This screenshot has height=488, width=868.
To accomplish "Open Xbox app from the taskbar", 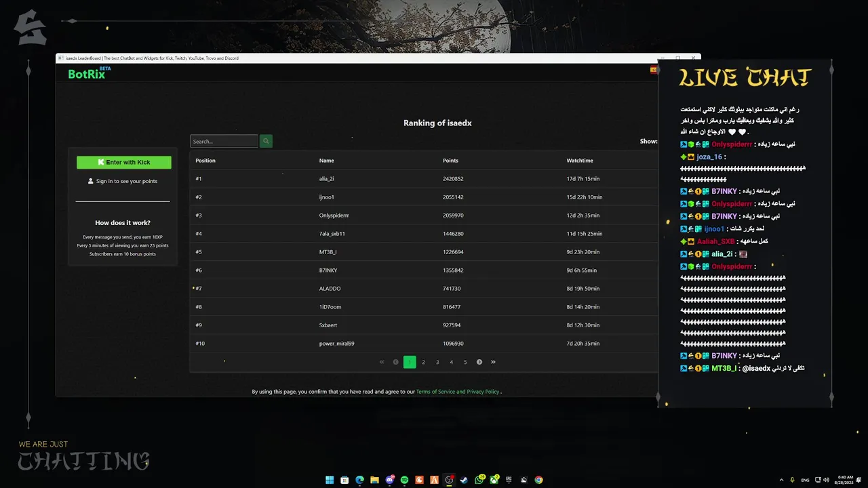I will pyautogui.click(x=494, y=480).
